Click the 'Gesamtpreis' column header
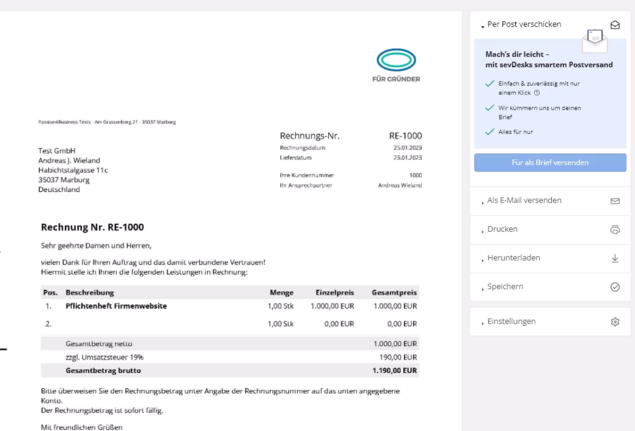Viewport: 635px width, 431px height. click(x=394, y=292)
